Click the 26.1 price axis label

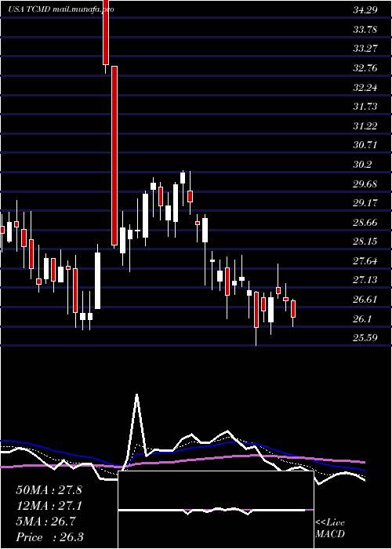(362, 319)
